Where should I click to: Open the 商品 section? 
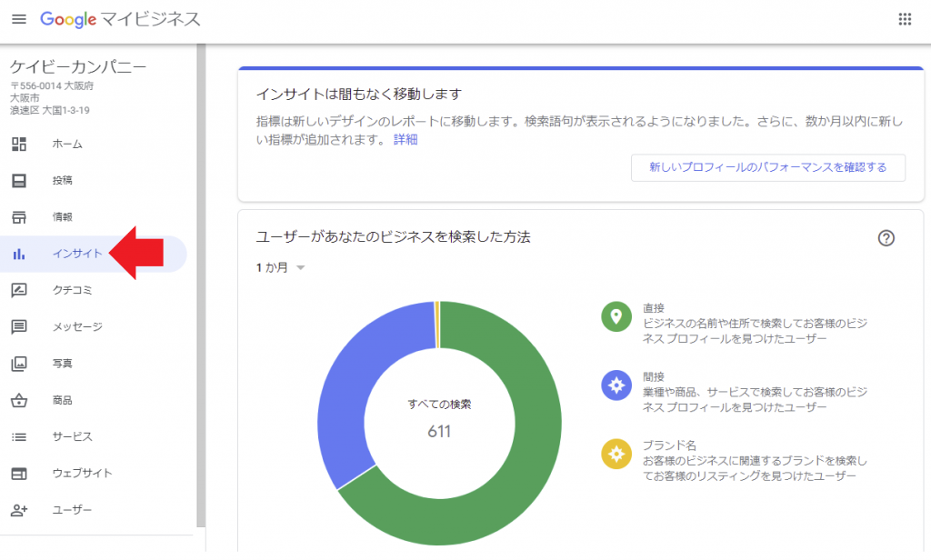(94, 400)
